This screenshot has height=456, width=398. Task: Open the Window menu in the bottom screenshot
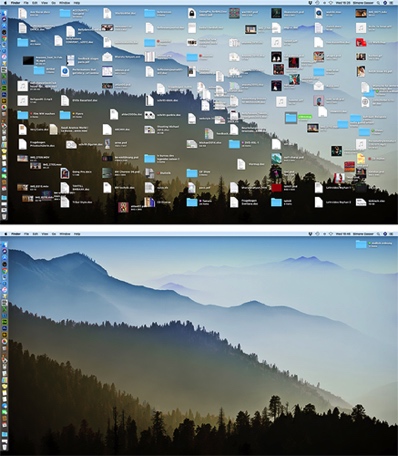(65, 234)
